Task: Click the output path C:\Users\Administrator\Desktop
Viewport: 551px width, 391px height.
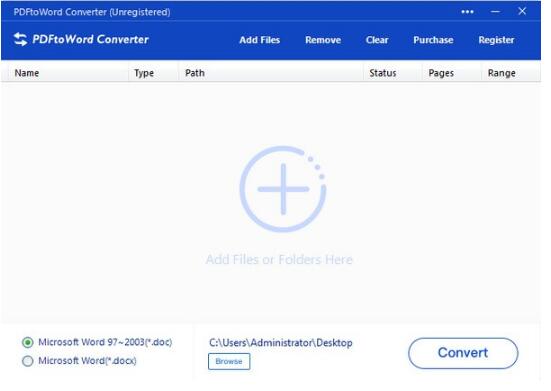Action: point(281,343)
